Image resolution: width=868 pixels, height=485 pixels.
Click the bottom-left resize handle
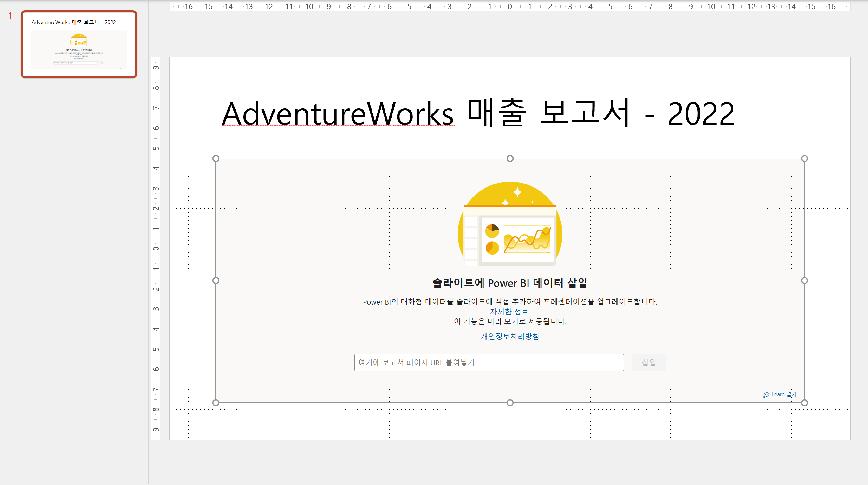click(216, 403)
